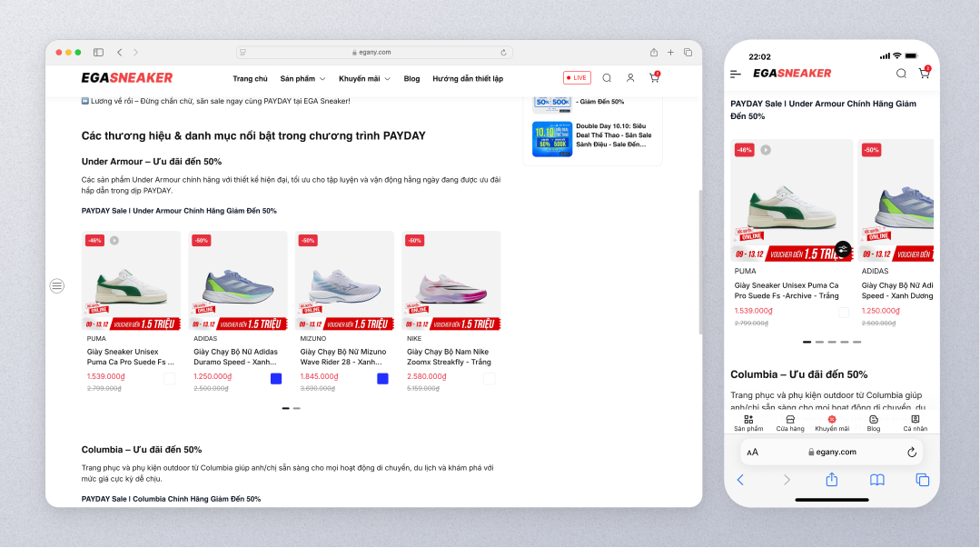Viewport: 980px width, 548px height.
Task: Open the Giày Chạy Bộ Nam Nike product link
Action: coord(449,356)
